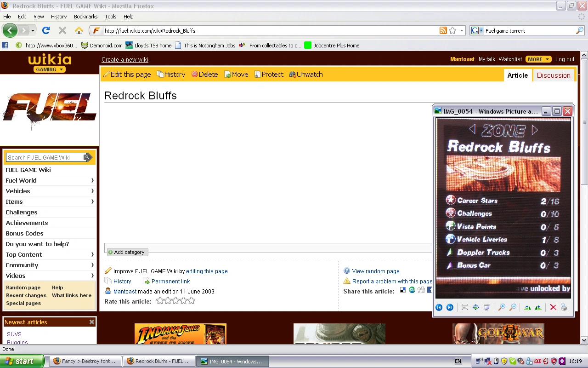Viewport: 588px width, 368px height.
Task: Zoom in on IMG_0054 with the magnifier icon
Action: 502,307
